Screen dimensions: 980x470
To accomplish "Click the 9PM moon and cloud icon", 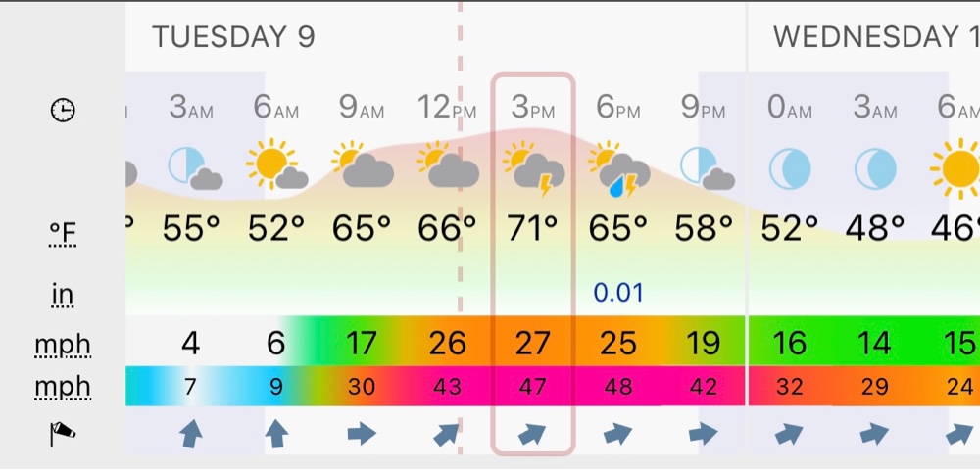I will pos(707,168).
